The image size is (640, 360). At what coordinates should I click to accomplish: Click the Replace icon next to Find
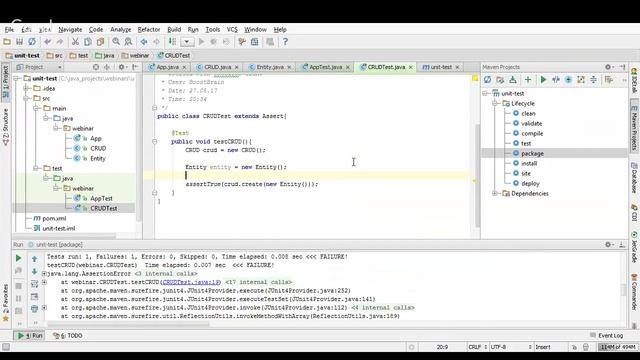point(128,42)
